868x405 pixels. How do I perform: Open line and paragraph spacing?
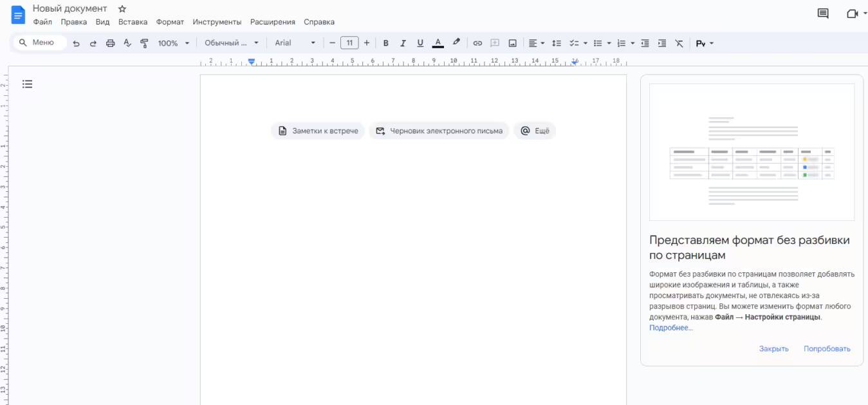[557, 43]
